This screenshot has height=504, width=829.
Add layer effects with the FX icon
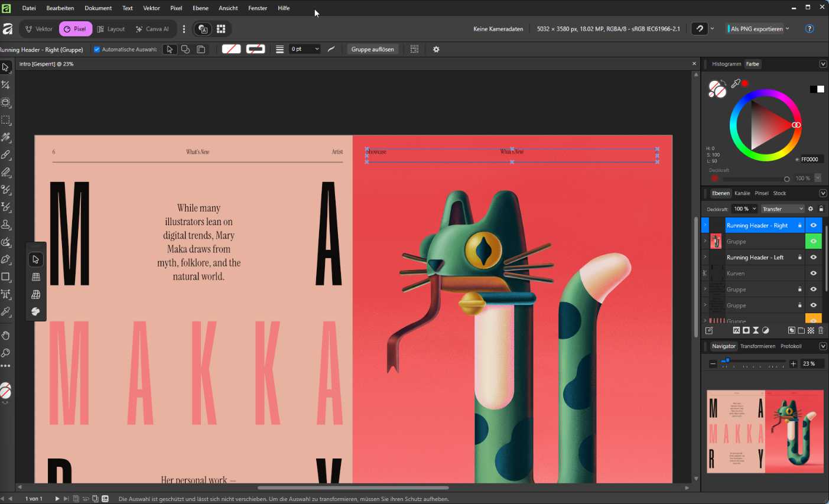pos(736,330)
